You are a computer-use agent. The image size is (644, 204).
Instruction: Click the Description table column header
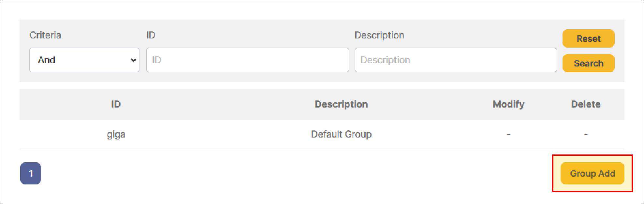pos(341,104)
